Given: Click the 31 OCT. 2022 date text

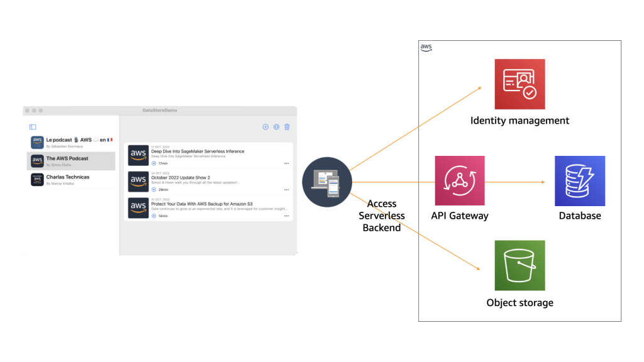Looking at the screenshot, I should click(x=160, y=199).
